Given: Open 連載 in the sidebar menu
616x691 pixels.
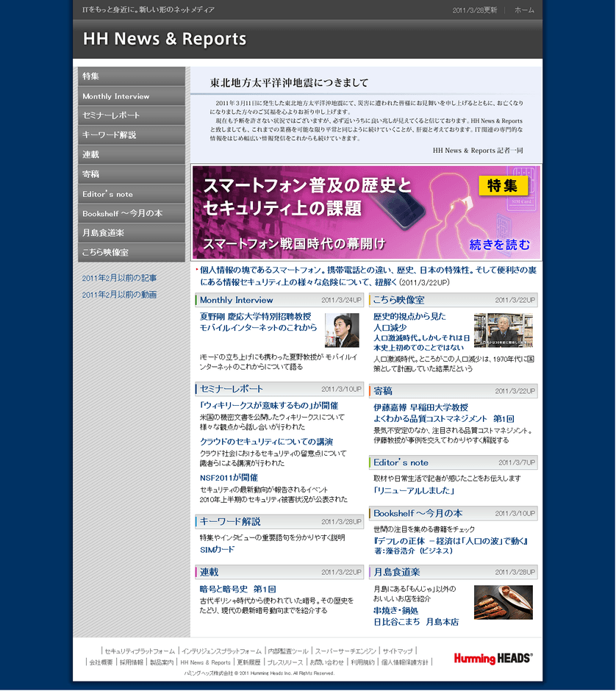Looking at the screenshot, I should pyautogui.click(x=132, y=154).
